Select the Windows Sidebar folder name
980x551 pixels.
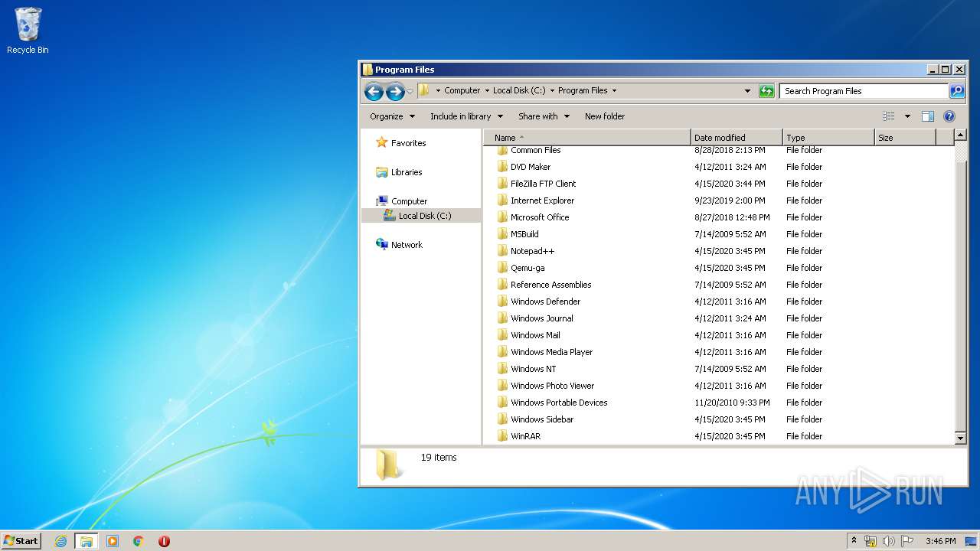tap(542, 419)
